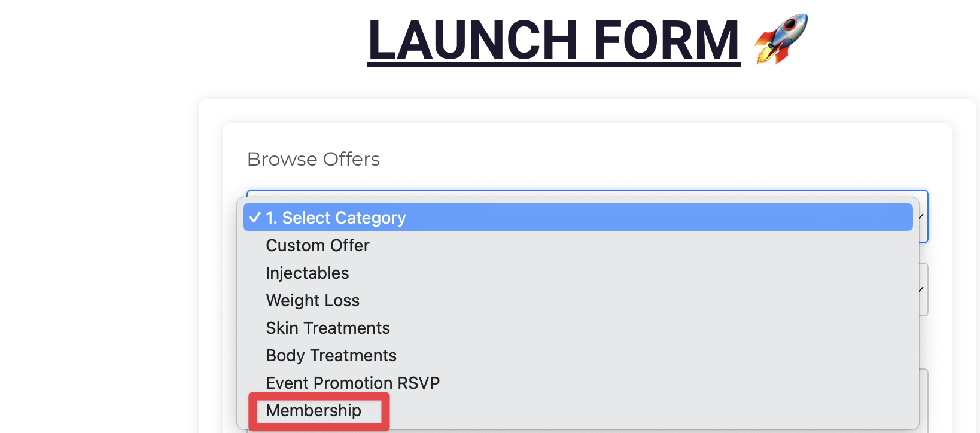Pick Injectables in the dropdown list
The image size is (980, 433).
click(x=307, y=273)
